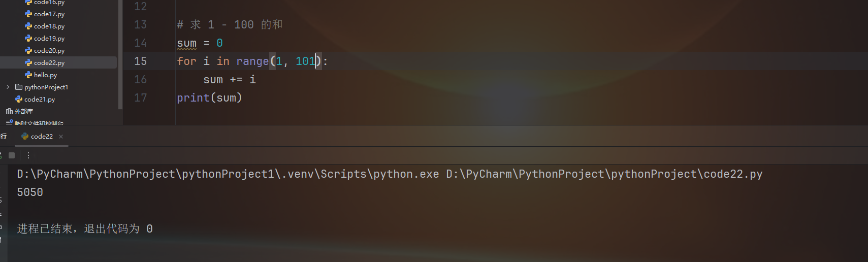
Task: Click the Python icon on the code22 run tab
Action: (x=25, y=137)
